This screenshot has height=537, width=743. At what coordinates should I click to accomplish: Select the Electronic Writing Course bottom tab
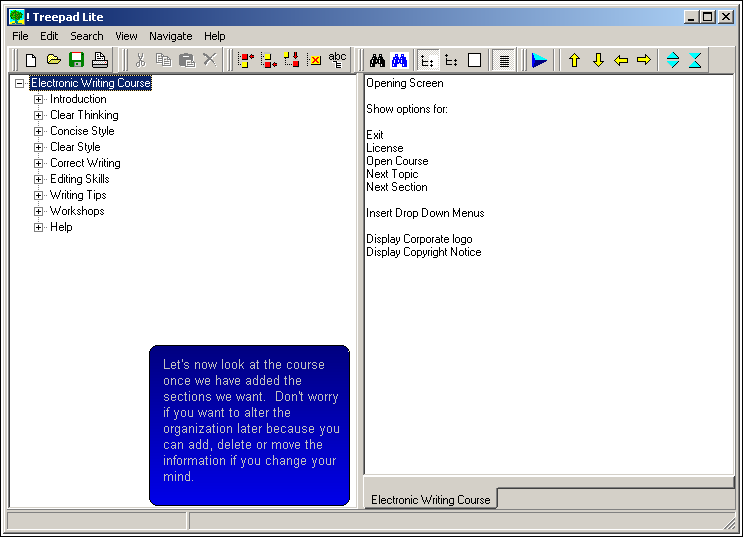[430, 499]
